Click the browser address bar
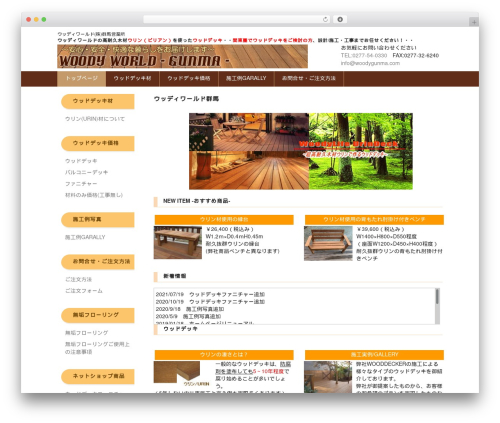The image size is (500, 423). pos(236,19)
